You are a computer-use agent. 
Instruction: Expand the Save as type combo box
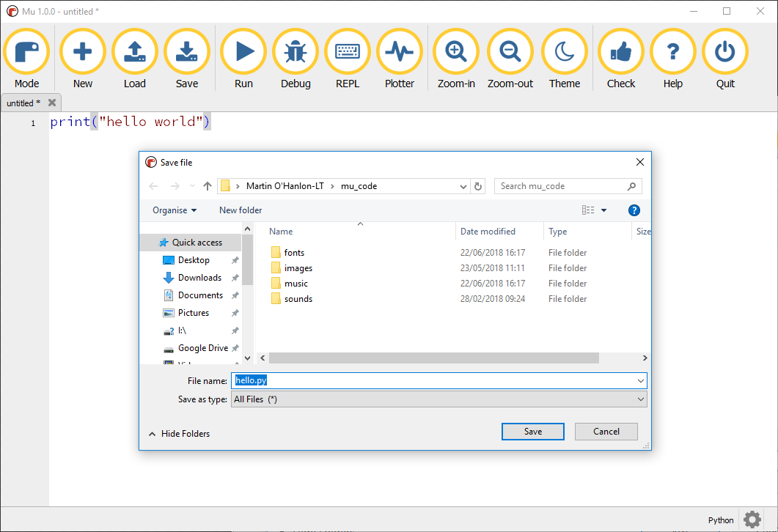pos(438,399)
